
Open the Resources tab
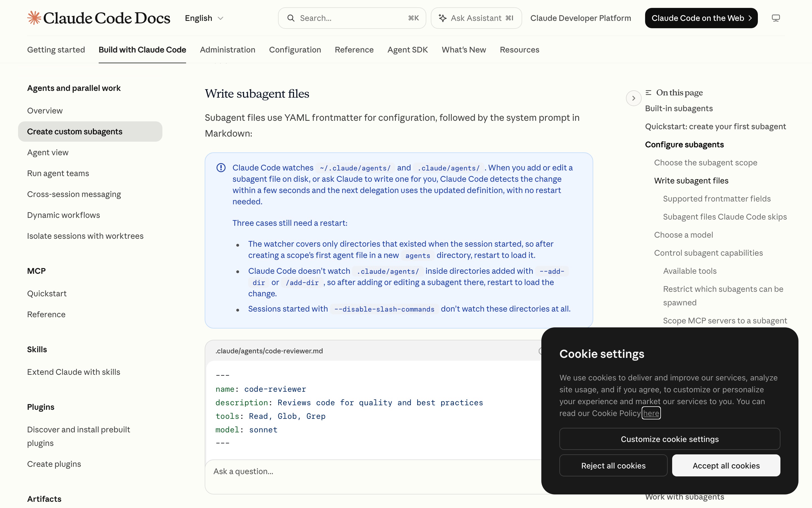(519, 50)
